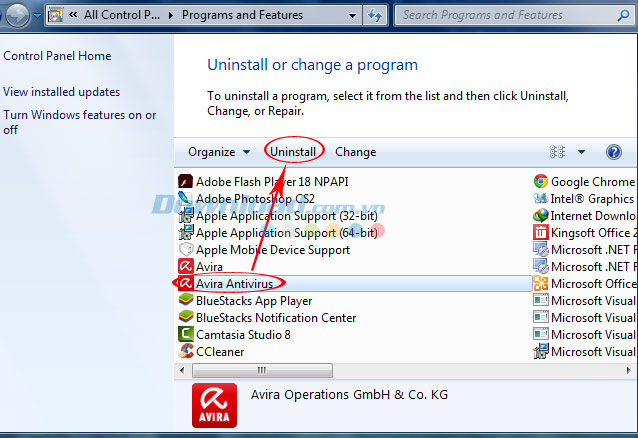Click the Adobe Photoshop CS2 icon

pos(186,198)
